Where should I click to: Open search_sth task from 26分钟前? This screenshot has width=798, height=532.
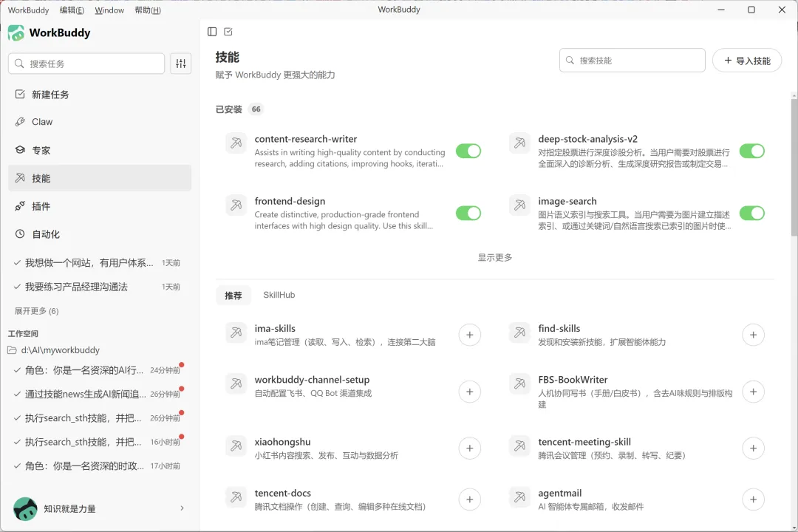pos(98,418)
